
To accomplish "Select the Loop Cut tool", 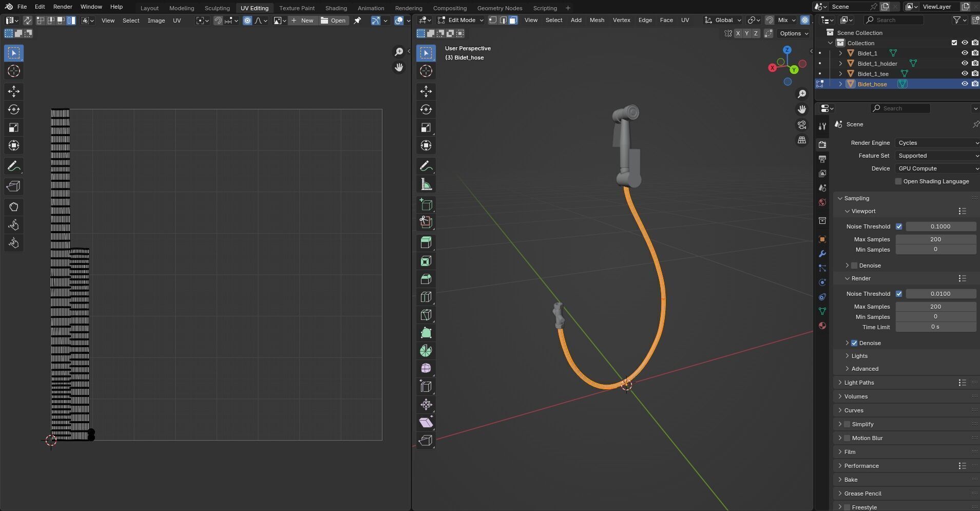I will click(426, 297).
